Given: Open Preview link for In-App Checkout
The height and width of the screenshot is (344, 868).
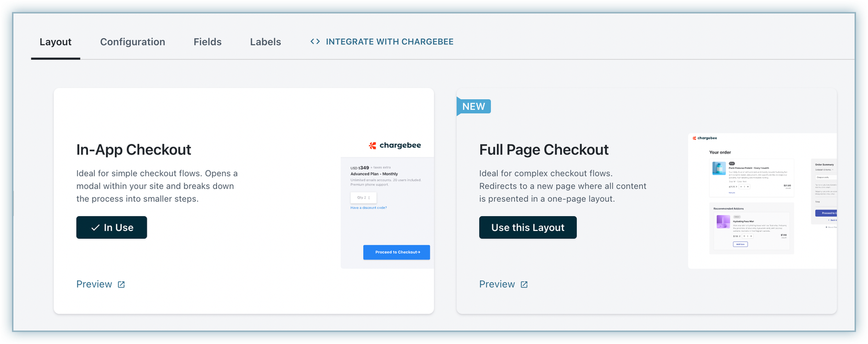Looking at the screenshot, I should 94,284.
